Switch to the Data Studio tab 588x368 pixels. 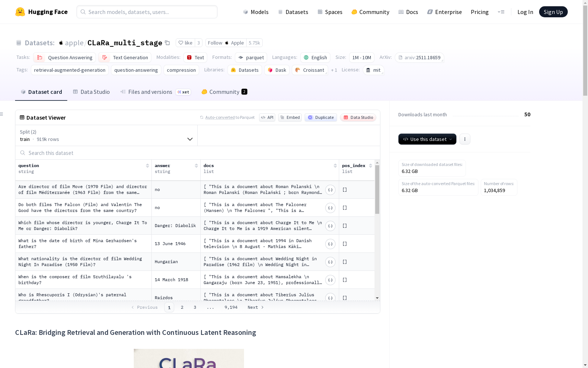point(91,92)
